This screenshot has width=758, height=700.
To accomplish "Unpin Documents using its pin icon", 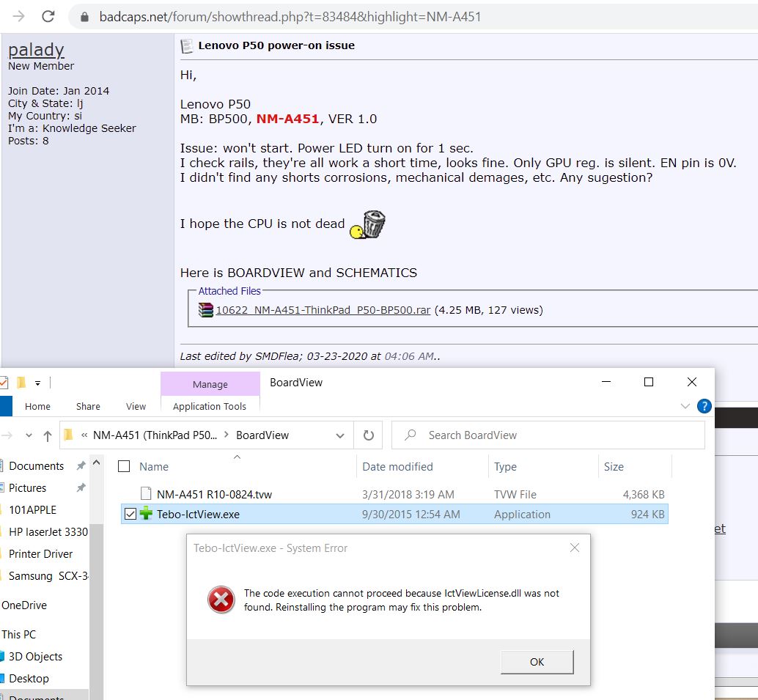I will click(81, 465).
